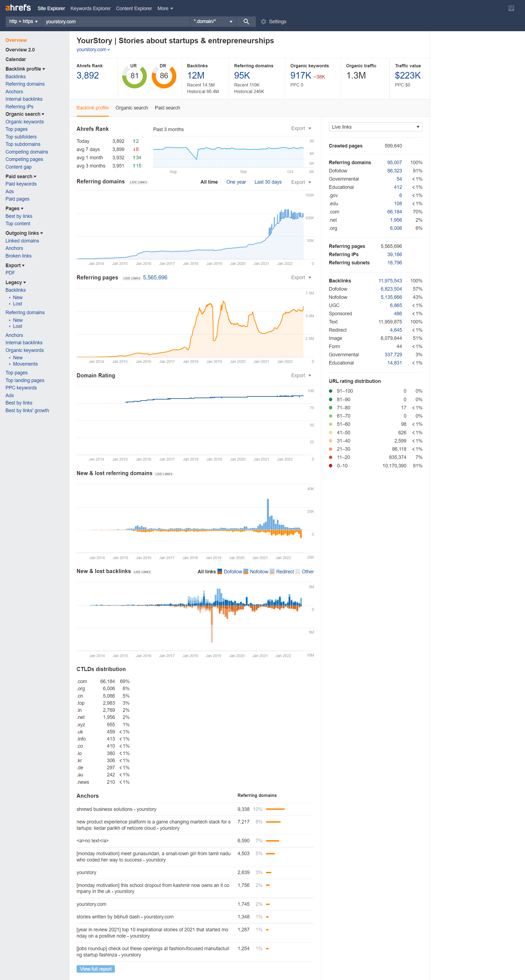Click Ahrefs Rank 3,892 value

point(87,75)
